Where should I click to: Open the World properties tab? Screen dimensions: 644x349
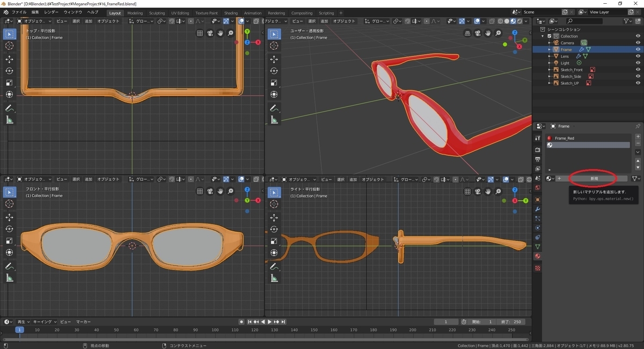pyautogui.click(x=538, y=188)
